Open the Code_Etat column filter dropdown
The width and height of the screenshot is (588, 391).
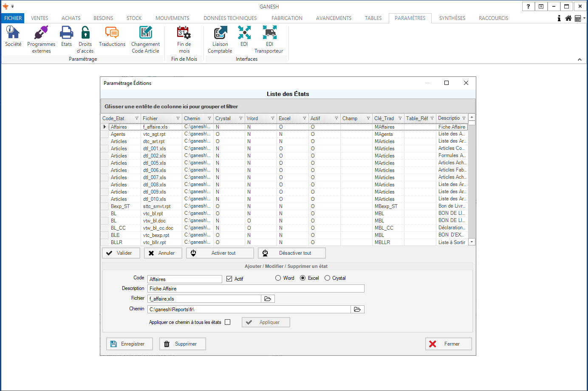click(x=137, y=118)
